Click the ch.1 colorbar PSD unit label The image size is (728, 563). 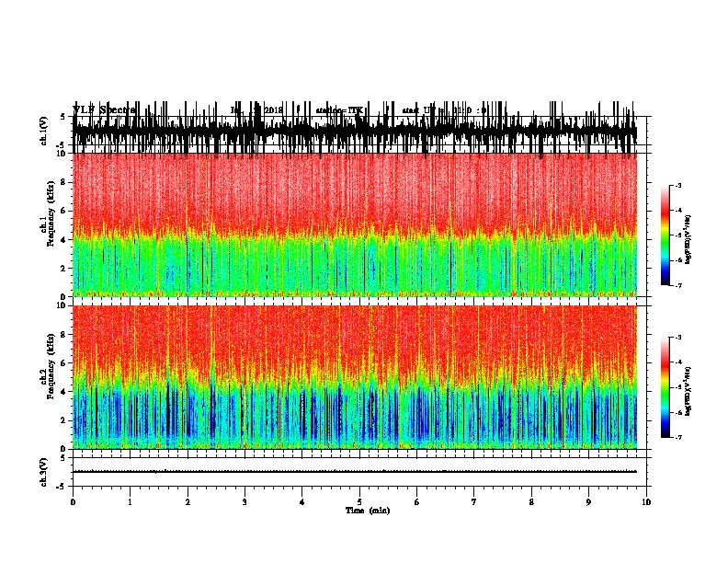click(688, 240)
